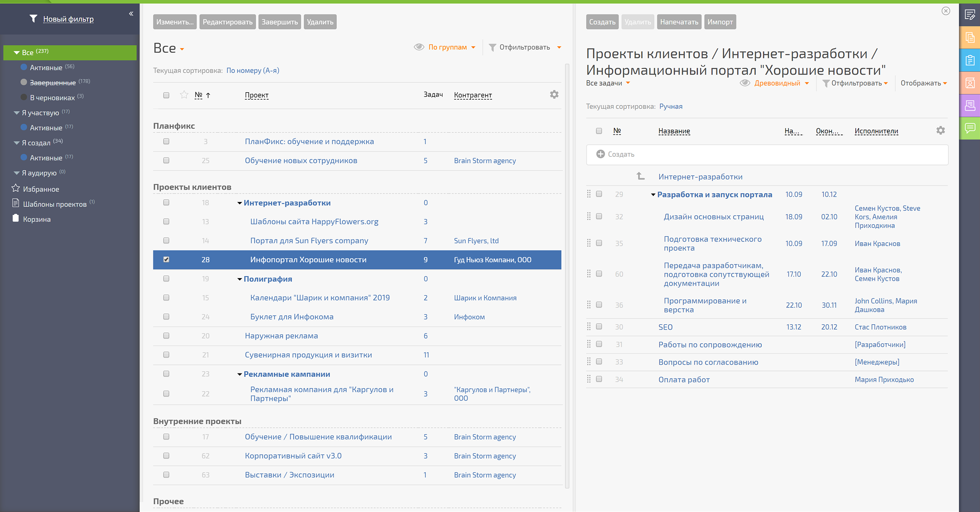Collapse the left sidebar with the double chevron
Image resolution: width=980 pixels, height=512 pixels.
point(131,13)
